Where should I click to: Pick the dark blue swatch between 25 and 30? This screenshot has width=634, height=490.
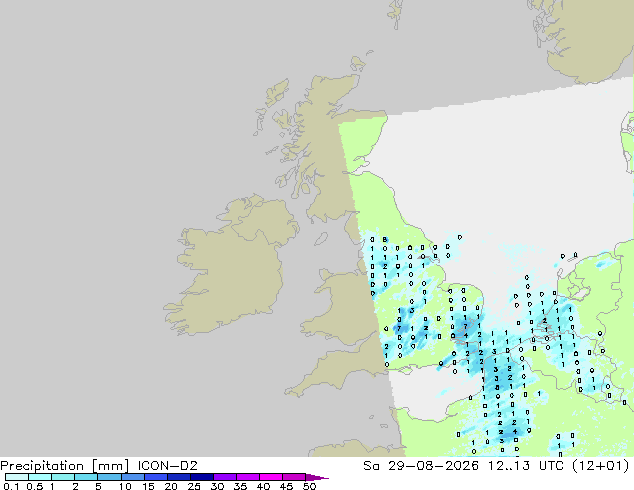[x=202, y=477]
